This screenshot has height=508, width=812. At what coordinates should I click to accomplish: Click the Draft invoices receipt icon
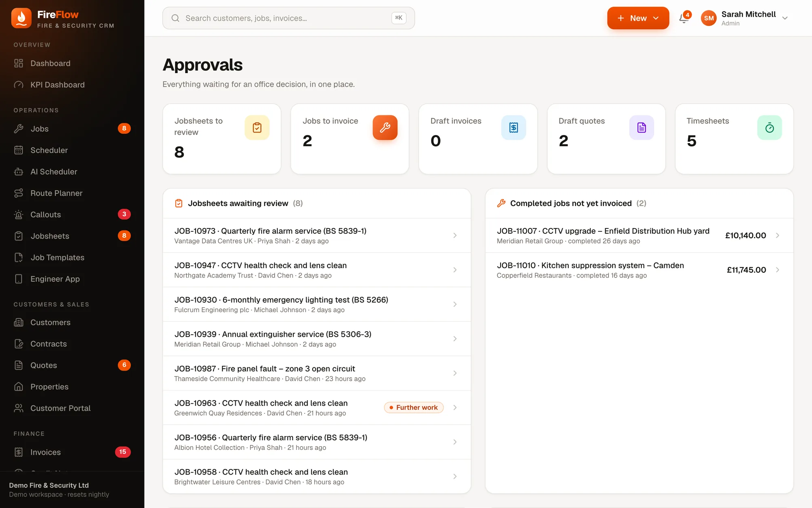tap(514, 128)
